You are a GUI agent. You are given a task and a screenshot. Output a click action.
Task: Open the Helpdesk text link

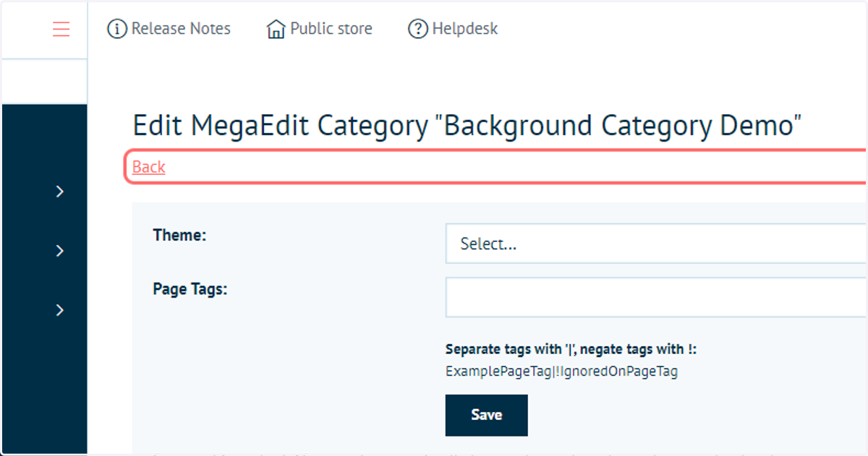coord(465,29)
